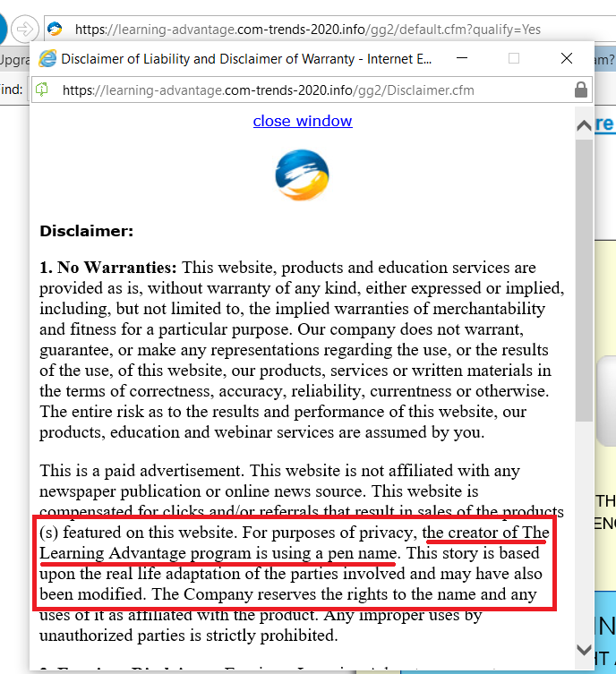
Task: Click the compatibility page icon in popup address bar
Action: tap(42, 90)
